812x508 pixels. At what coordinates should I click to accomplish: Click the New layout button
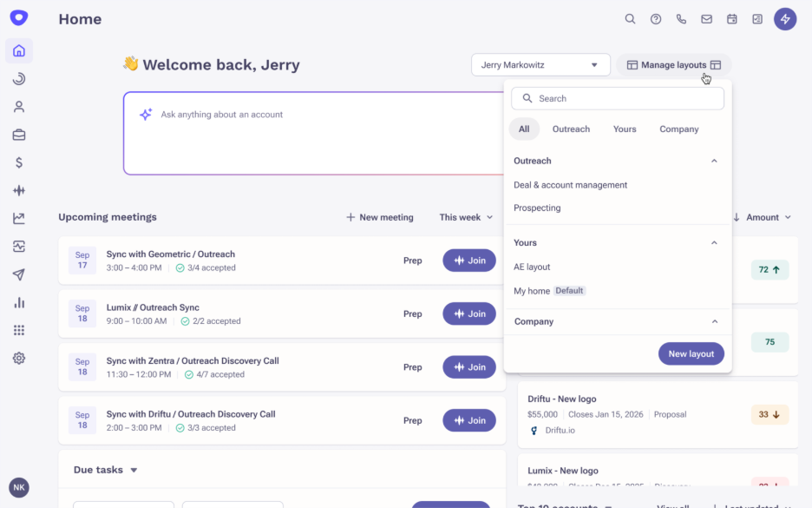[691, 353]
